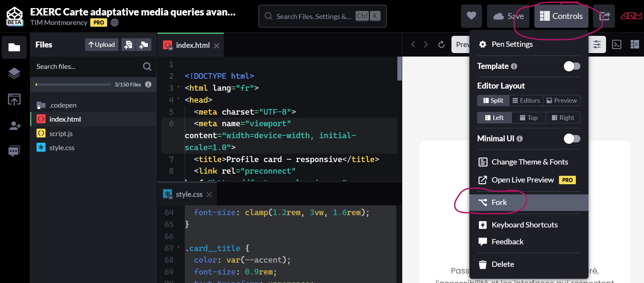Image resolution: width=644 pixels, height=283 pixels.
Task: Choose Fork from the Controls menu
Action: click(499, 202)
